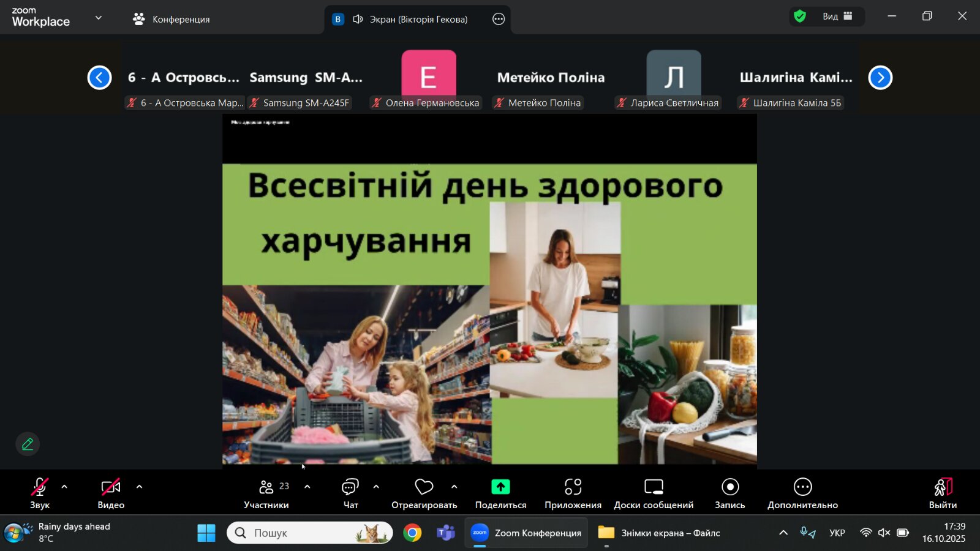Open the Participants (Участники) panel

tap(266, 493)
